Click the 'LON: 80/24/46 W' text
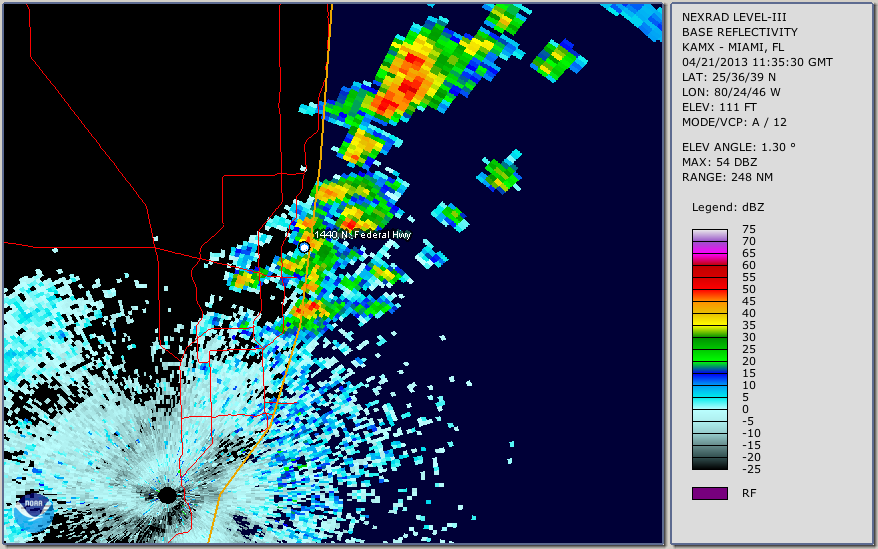Screen dimensions: 878x549 point(731,92)
